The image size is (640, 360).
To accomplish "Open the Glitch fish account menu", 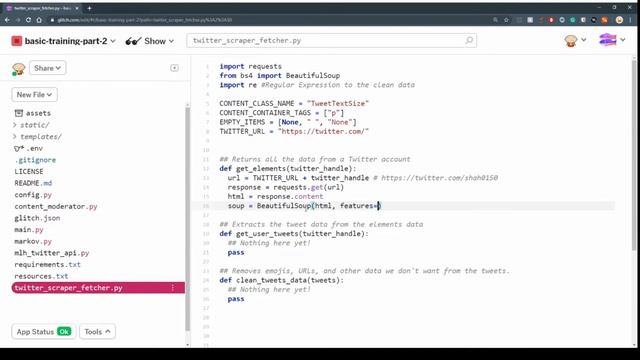I will (x=612, y=40).
